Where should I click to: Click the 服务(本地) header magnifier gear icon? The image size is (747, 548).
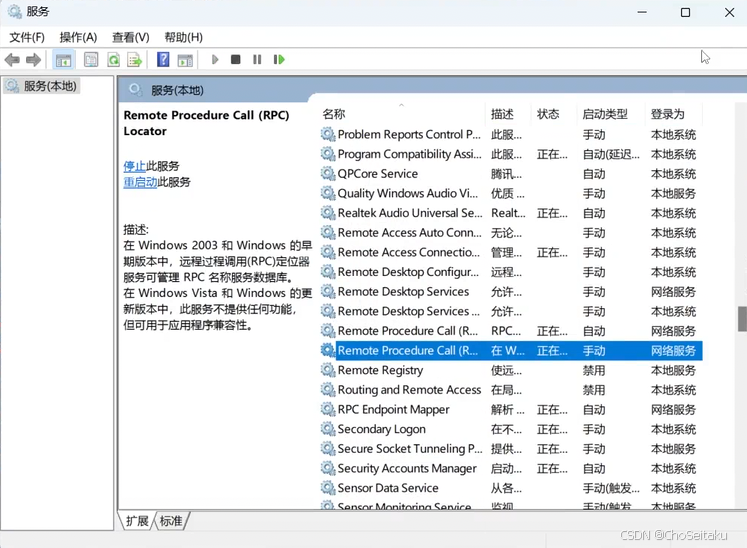136,90
